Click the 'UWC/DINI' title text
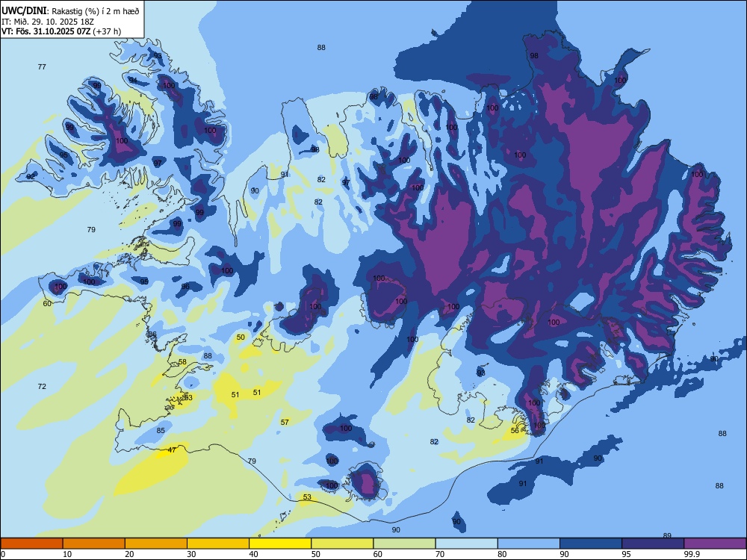747x560 pixels. tap(25, 11)
